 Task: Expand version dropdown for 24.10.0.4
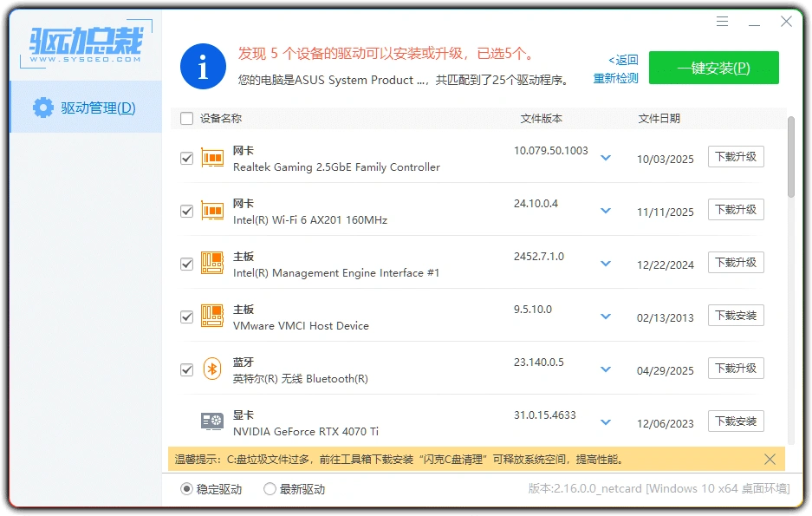(x=606, y=211)
